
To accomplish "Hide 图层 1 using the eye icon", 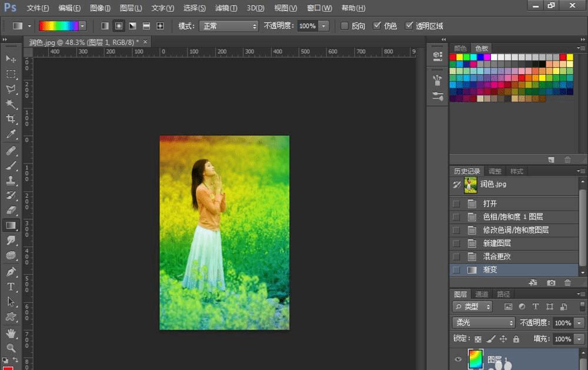I will 458,359.
